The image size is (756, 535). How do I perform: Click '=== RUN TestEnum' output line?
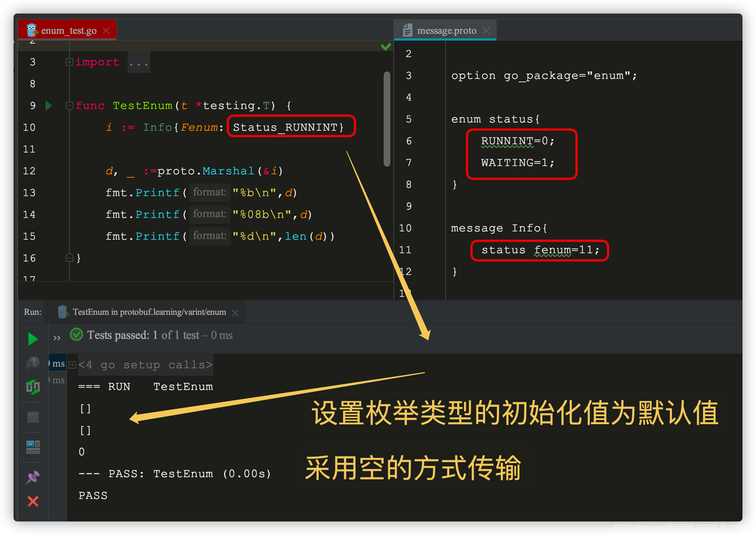pyautogui.click(x=146, y=387)
